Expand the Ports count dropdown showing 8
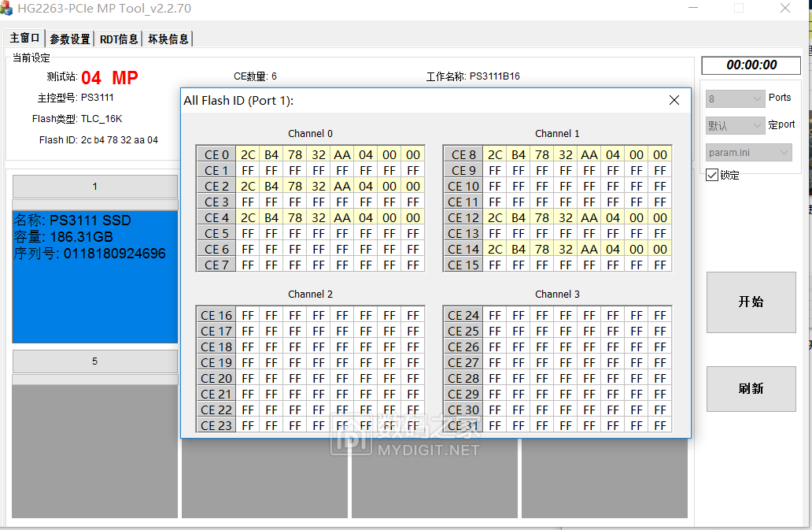 (x=735, y=98)
